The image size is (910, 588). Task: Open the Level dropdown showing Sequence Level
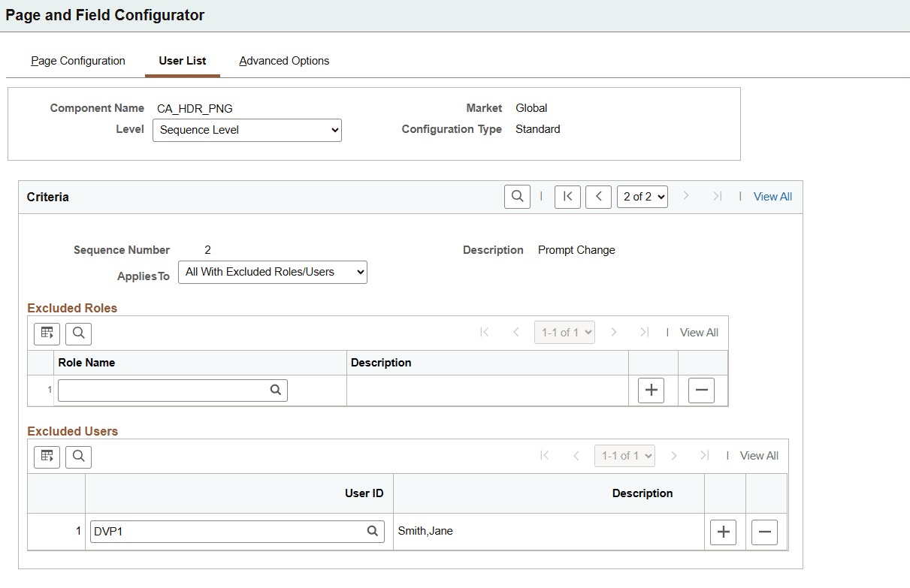pos(246,130)
